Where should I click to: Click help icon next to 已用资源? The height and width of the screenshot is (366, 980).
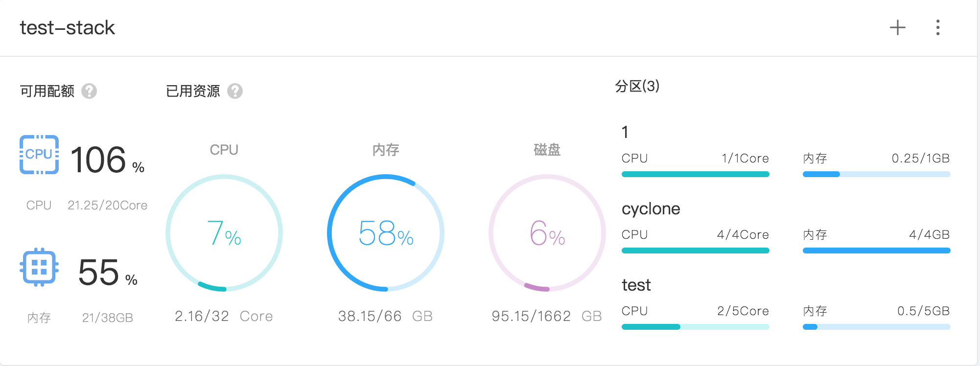click(235, 91)
